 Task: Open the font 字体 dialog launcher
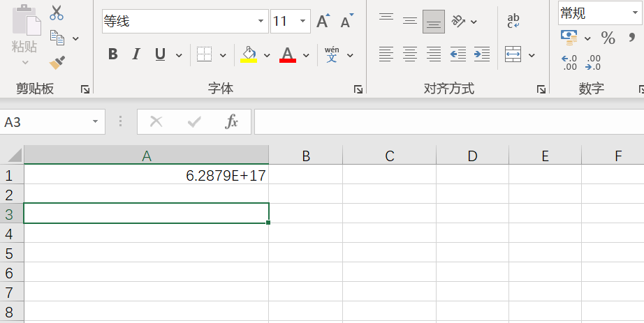coord(358,89)
